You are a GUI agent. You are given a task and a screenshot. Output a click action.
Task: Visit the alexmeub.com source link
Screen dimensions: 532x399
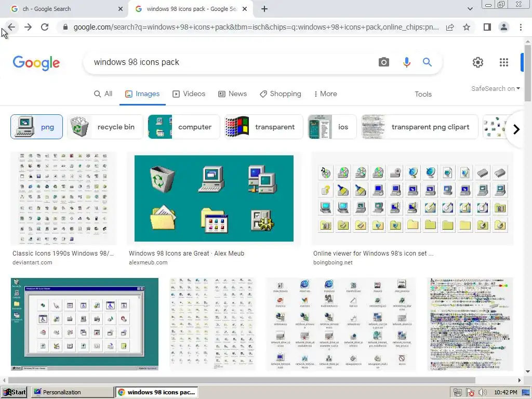click(148, 262)
